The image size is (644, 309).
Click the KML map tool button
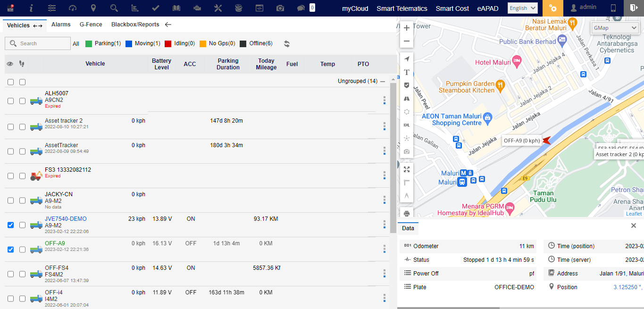pos(407,125)
